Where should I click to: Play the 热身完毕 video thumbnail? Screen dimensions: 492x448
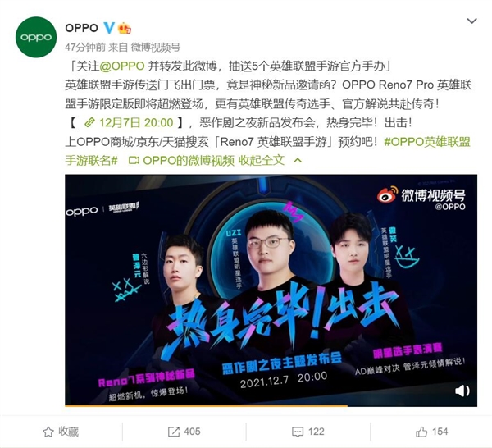tap(271, 290)
